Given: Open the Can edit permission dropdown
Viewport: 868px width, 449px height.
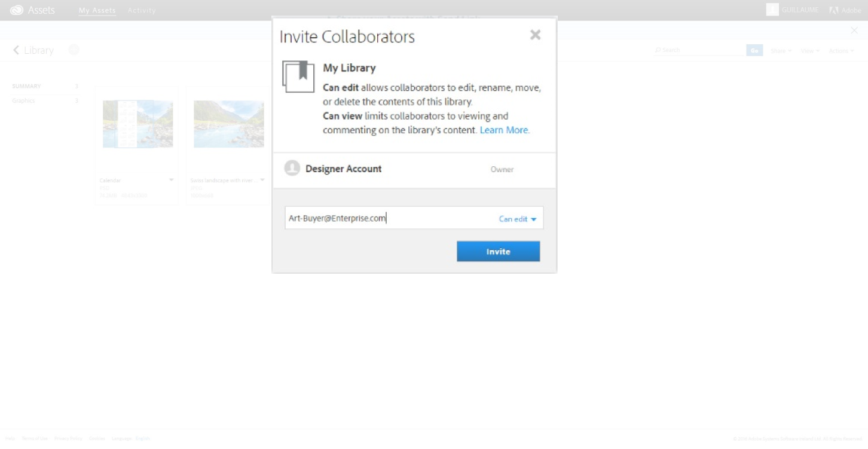Looking at the screenshot, I should tap(518, 219).
